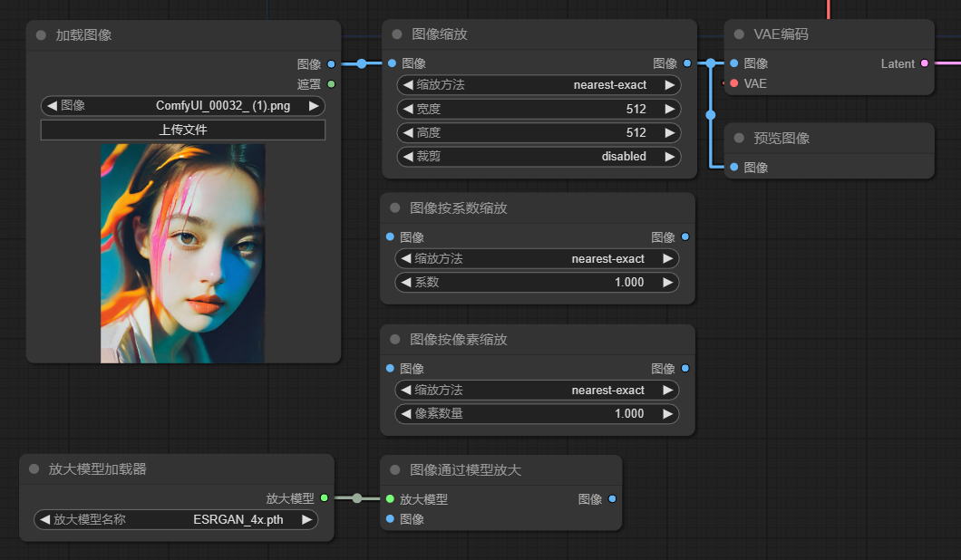Click the green 遮罩 output socket

331,84
